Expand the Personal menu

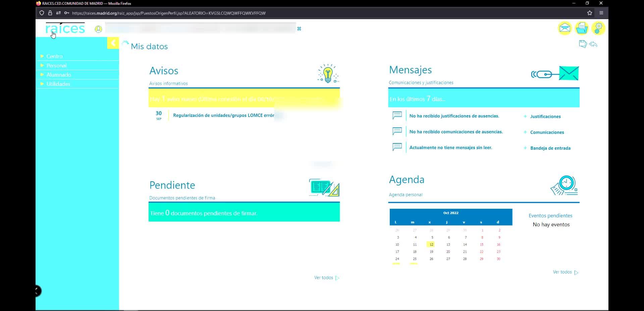[56, 65]
